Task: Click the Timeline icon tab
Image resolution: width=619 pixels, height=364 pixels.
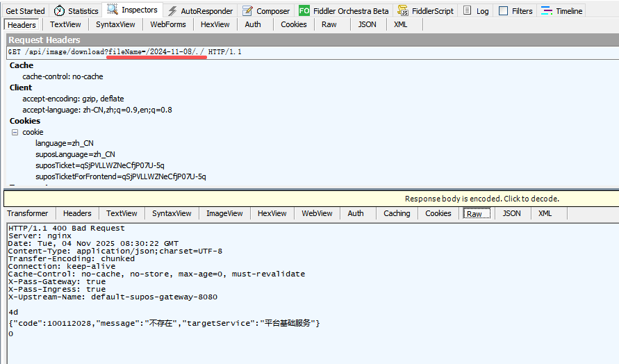Action: 547,11
